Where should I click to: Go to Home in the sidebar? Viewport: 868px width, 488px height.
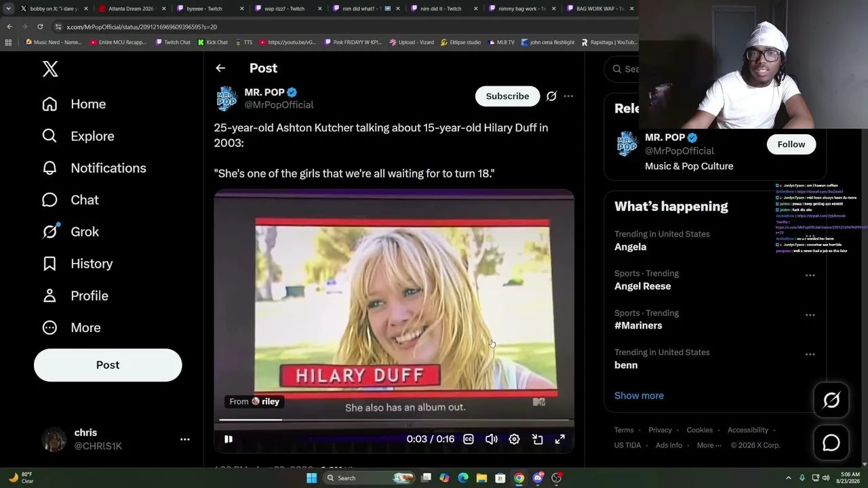click(x=74, y=104)
